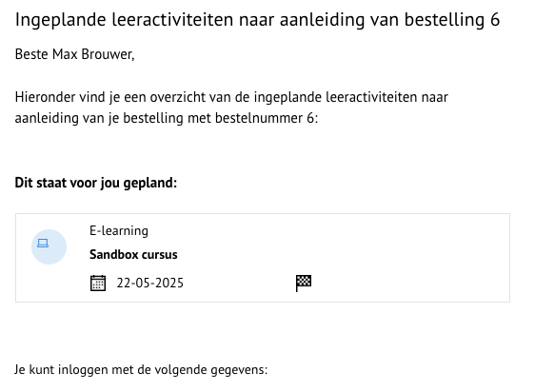This screenshot has width=535, height=392.
Task: Click the word 'gepland:' in bold subheading
Action: click(x=150, y=184)
